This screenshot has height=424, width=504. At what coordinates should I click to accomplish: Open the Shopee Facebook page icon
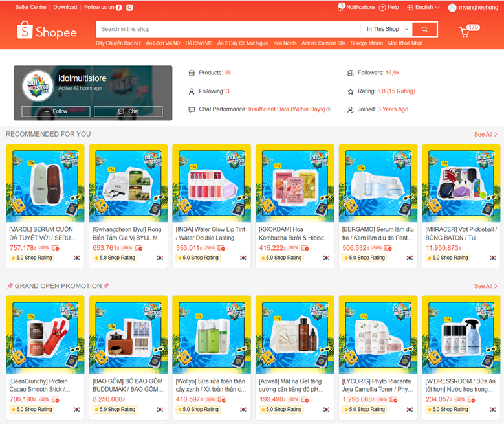[x=118, y=7]
